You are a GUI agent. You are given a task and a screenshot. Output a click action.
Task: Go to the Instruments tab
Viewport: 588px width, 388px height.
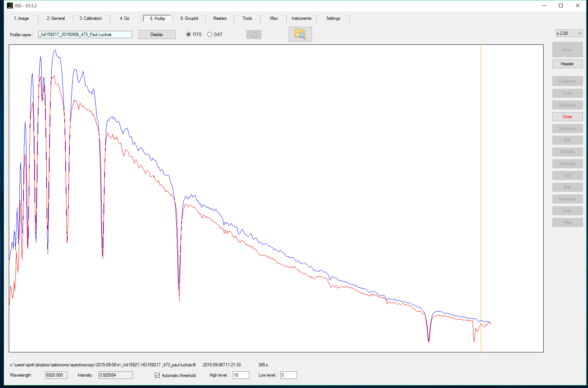(x=301, y=18)
